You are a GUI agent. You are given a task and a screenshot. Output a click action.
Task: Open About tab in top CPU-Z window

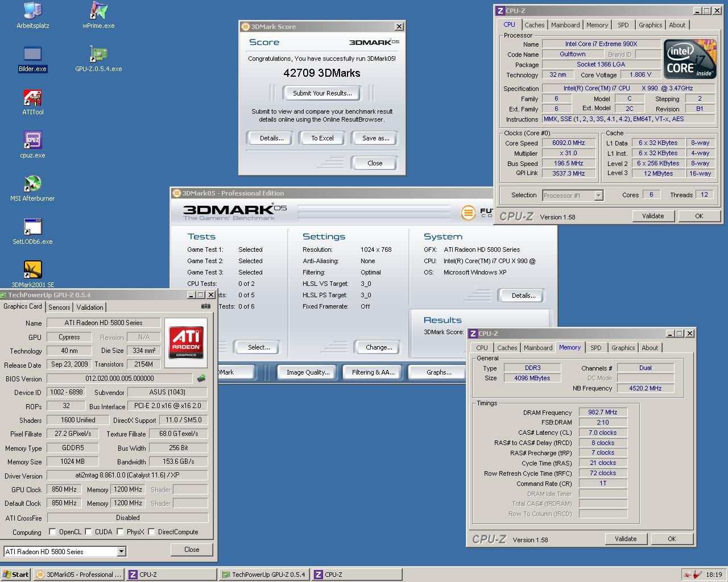(x=677, y=25)
